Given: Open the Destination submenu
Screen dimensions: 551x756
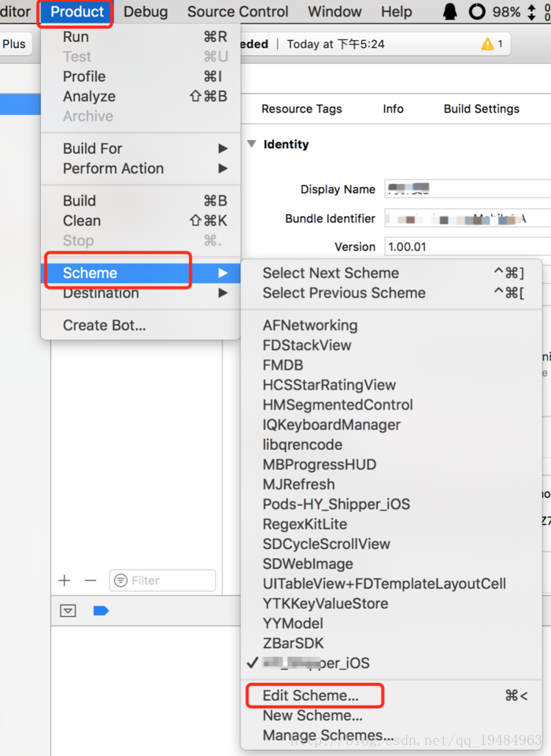Looking at the screenshot, I should pyautogui.click(x=142, y=293).
